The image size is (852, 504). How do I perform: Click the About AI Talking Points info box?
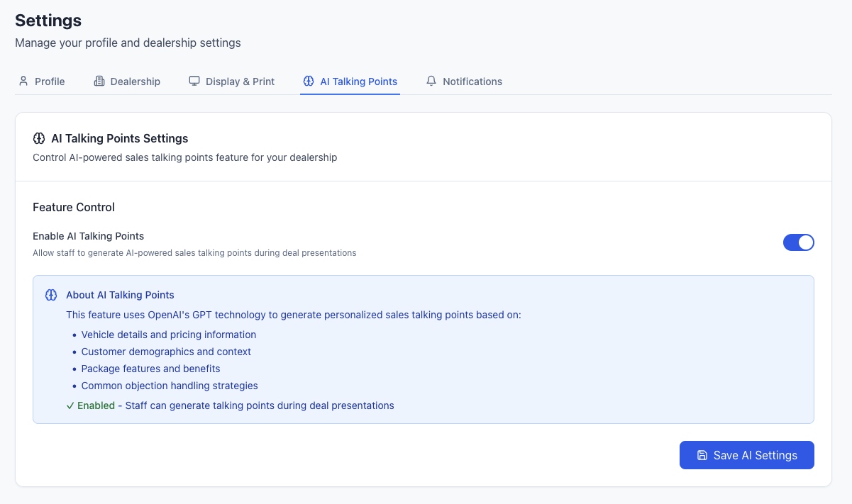tap(424, 349)
